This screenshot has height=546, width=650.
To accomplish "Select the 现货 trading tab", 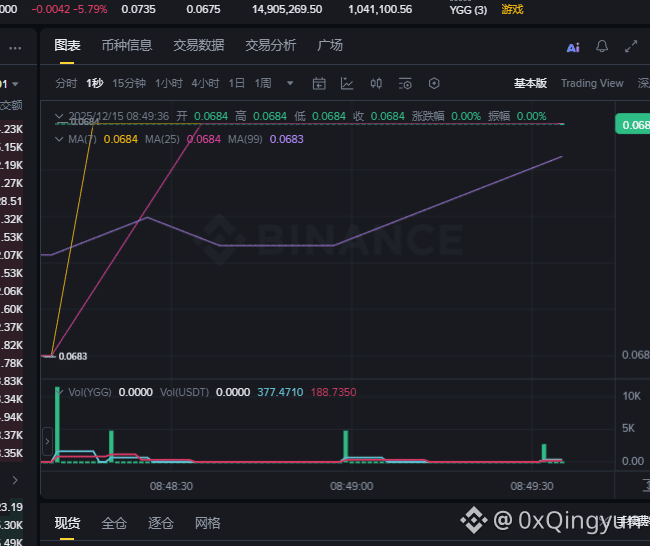I will click(x=67, y=523).
